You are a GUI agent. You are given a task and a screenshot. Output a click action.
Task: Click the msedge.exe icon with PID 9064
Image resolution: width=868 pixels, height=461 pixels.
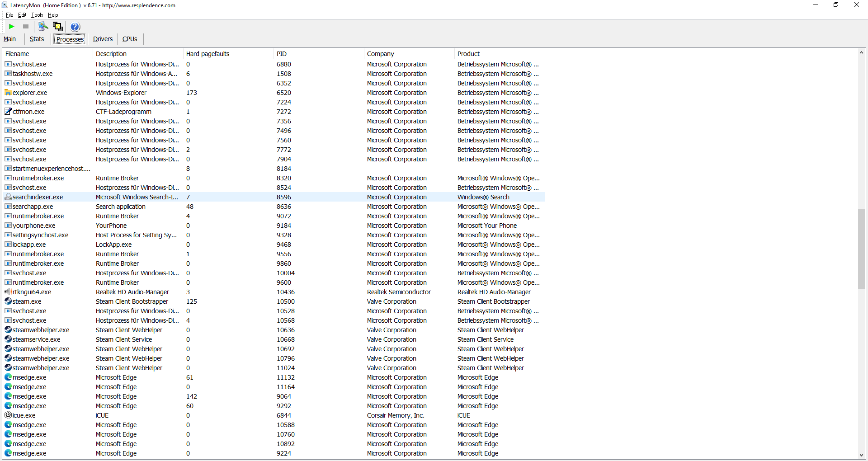[x=8, y=396]
